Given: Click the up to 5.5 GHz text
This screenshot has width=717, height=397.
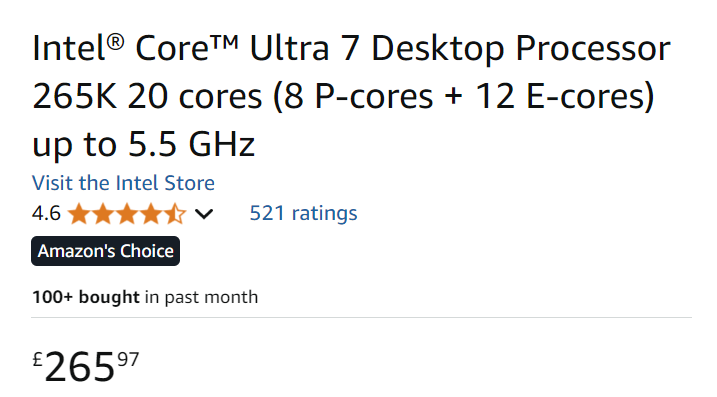Looking at the screenshot, I should click(x=143, y=145).
